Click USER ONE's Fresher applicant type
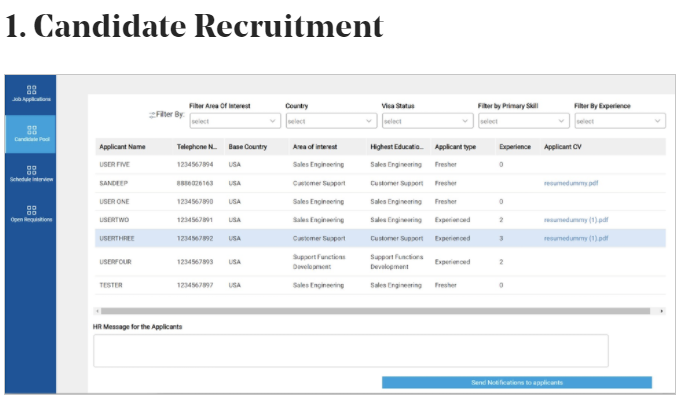Screen dimensions: 679x399 446,201
